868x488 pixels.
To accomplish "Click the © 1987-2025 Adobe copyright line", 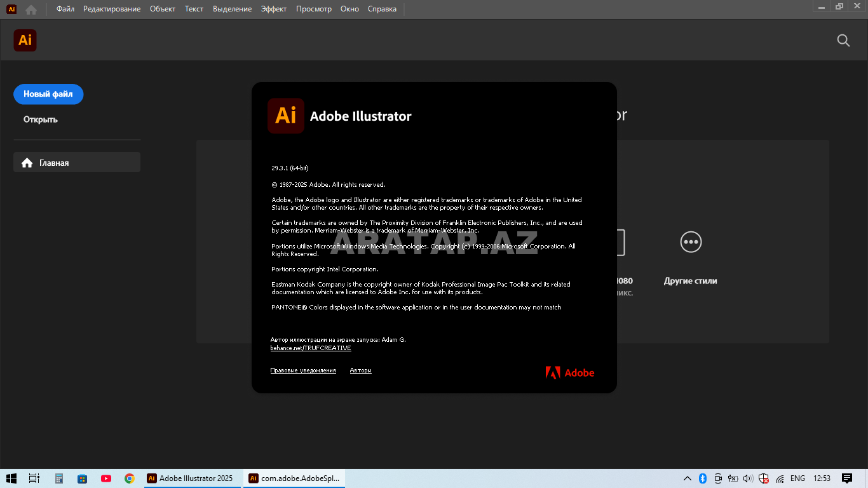I will 329,185.
